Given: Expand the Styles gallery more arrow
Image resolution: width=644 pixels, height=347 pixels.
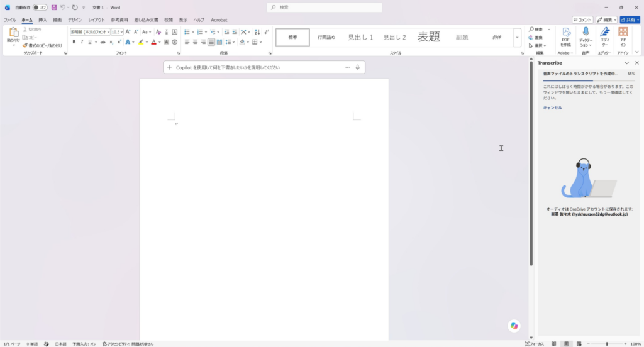Looking at the screenshot, I should (517, 37).
